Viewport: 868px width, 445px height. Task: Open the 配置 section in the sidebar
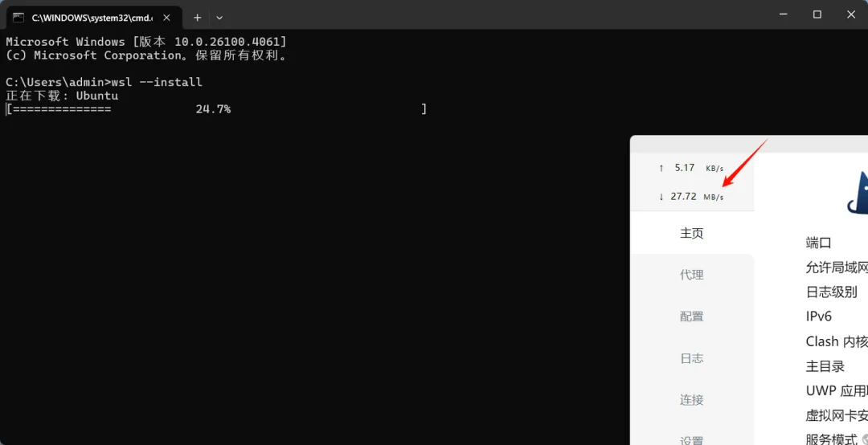(x=691, y=316)
